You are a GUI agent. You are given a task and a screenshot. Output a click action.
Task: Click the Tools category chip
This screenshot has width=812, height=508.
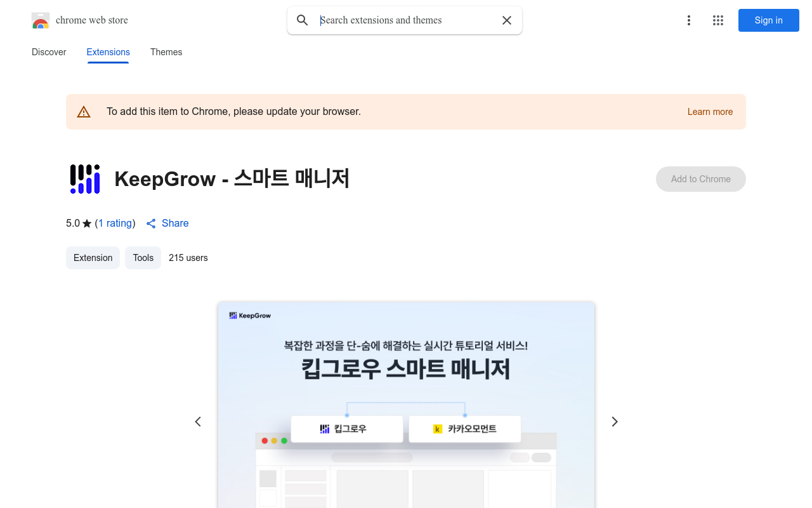(x=143, y=258)
